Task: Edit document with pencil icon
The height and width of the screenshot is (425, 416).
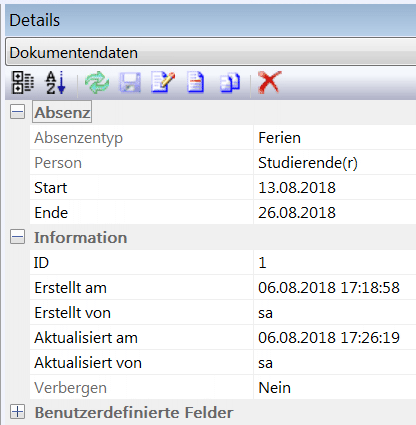Action: point(163,82)
